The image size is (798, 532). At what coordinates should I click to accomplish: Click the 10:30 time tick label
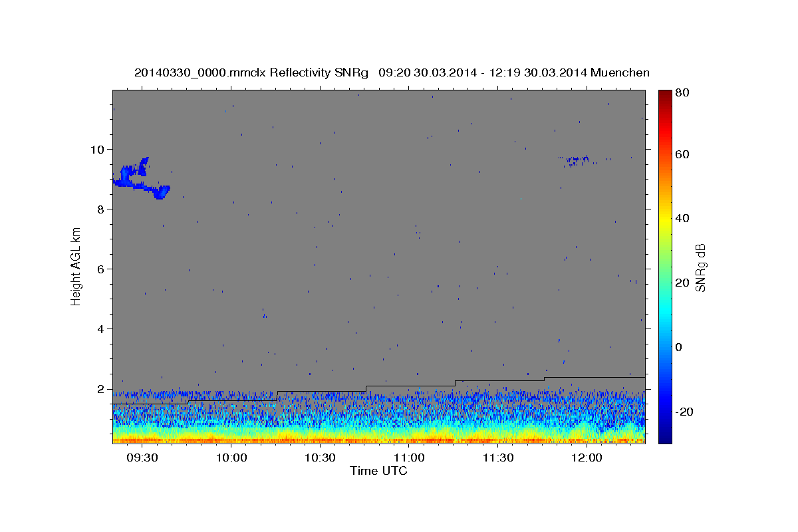click(320, 458)
